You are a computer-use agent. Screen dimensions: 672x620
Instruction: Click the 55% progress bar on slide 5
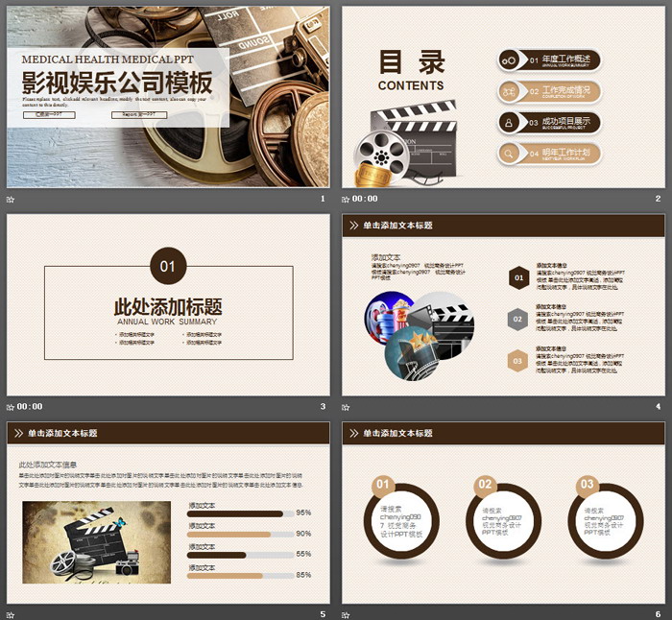[x=240, y=555]
